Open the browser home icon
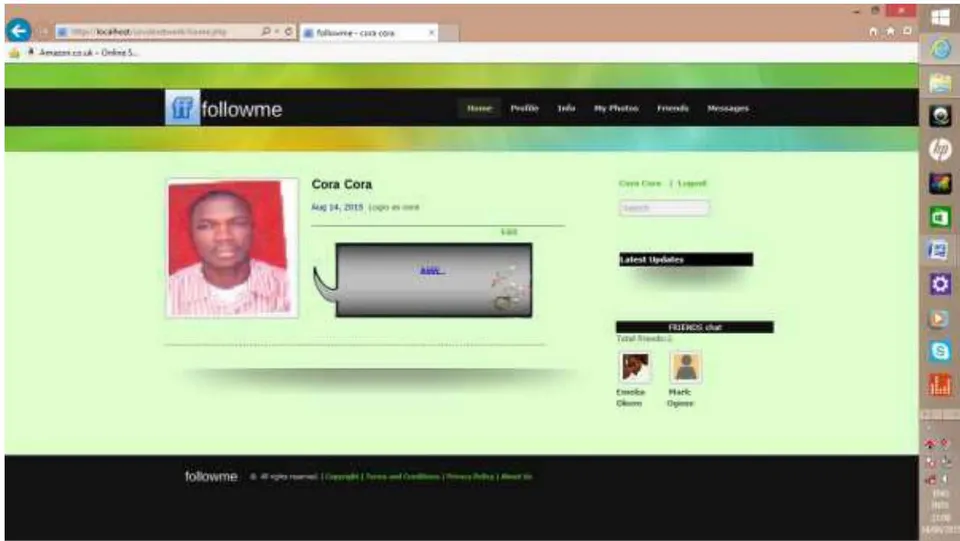960x541 pixels. pos(873,31)
